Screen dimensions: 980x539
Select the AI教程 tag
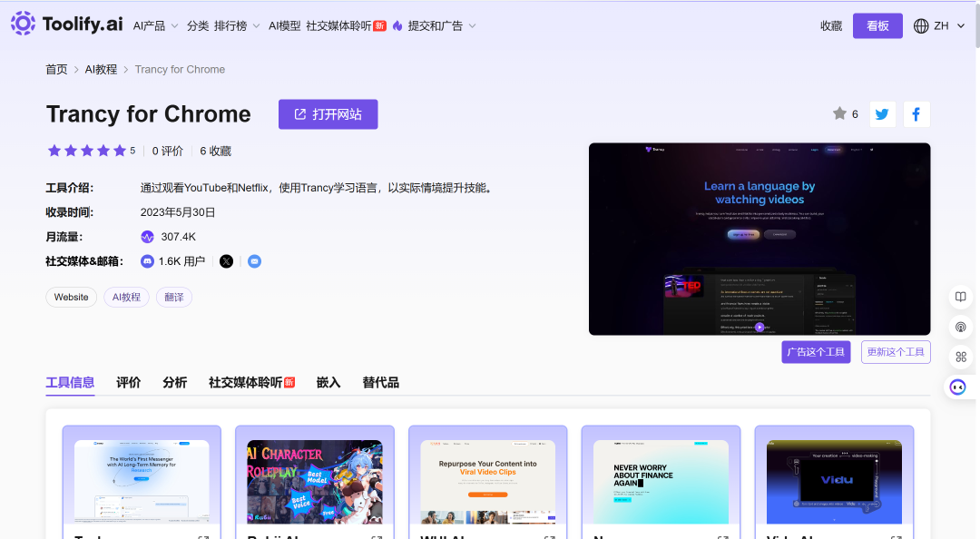tap(126, 297)
